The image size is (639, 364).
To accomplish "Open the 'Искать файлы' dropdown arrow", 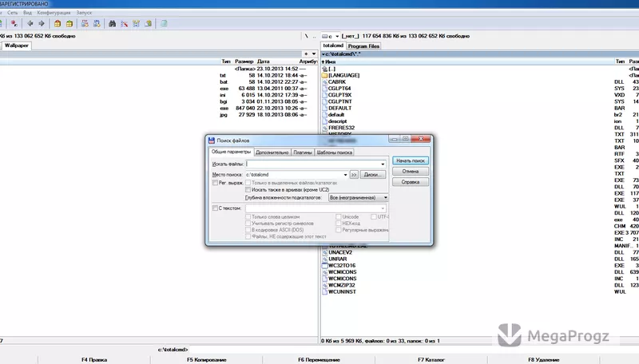I will tap(383, 164).
